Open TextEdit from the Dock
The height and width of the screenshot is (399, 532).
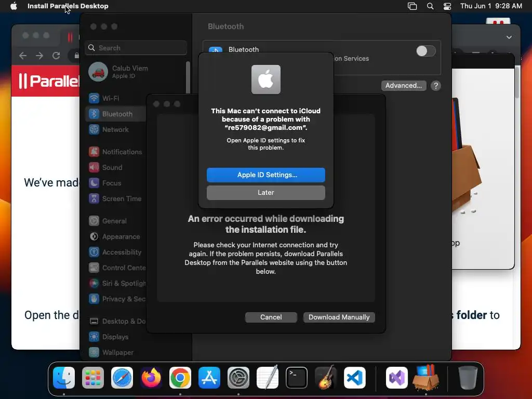click(268, 377)
